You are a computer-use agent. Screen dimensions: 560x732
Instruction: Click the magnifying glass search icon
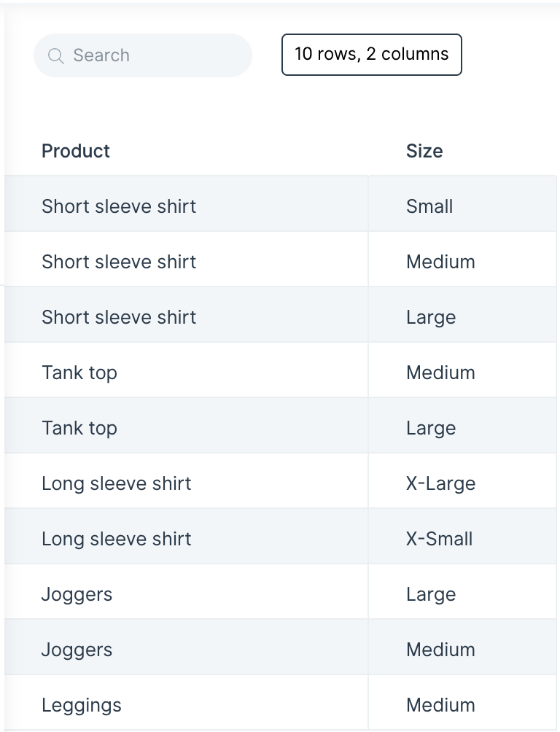[x=56, y=55]
